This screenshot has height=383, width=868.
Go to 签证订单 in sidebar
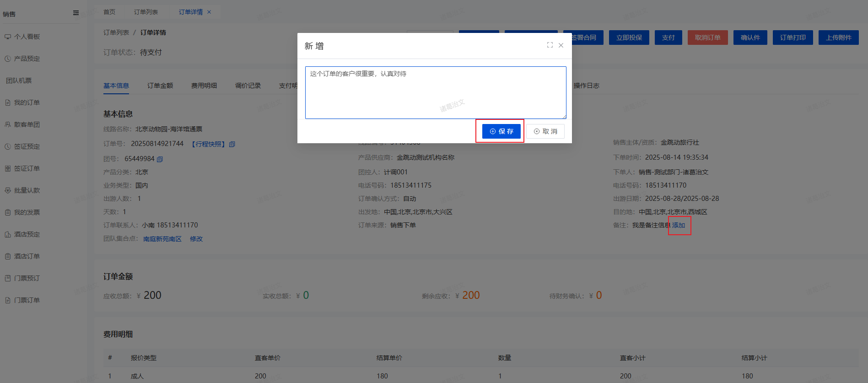pos(27,168)
